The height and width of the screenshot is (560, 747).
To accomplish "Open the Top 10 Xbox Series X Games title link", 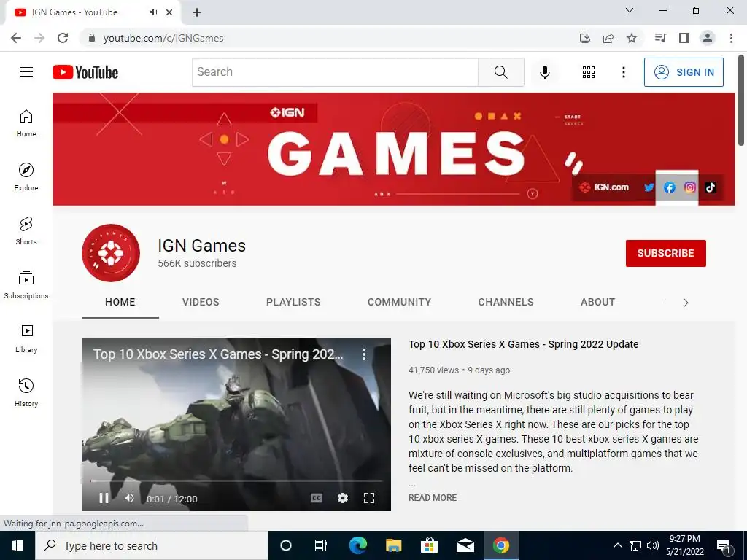I will tap(524, 344).
